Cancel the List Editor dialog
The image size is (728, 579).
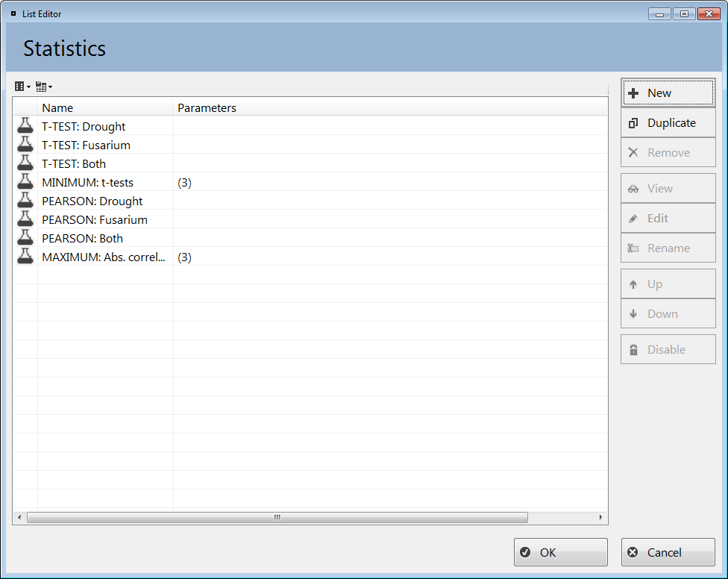[x=668, y=552]
